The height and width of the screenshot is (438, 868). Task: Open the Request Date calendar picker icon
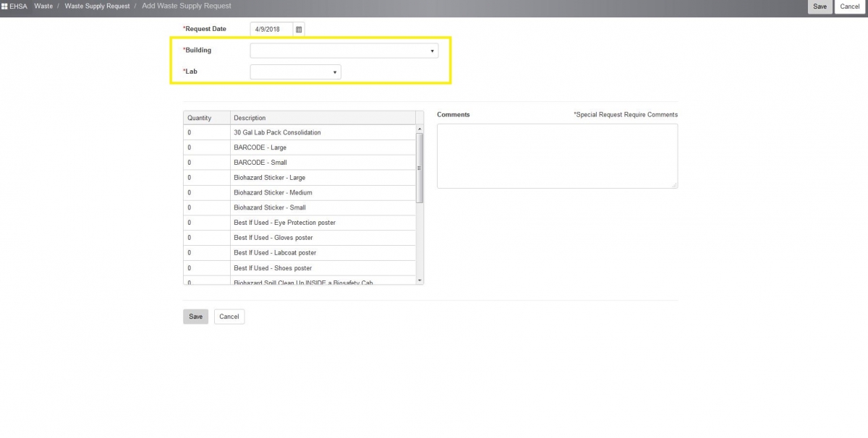pos(299,29)
